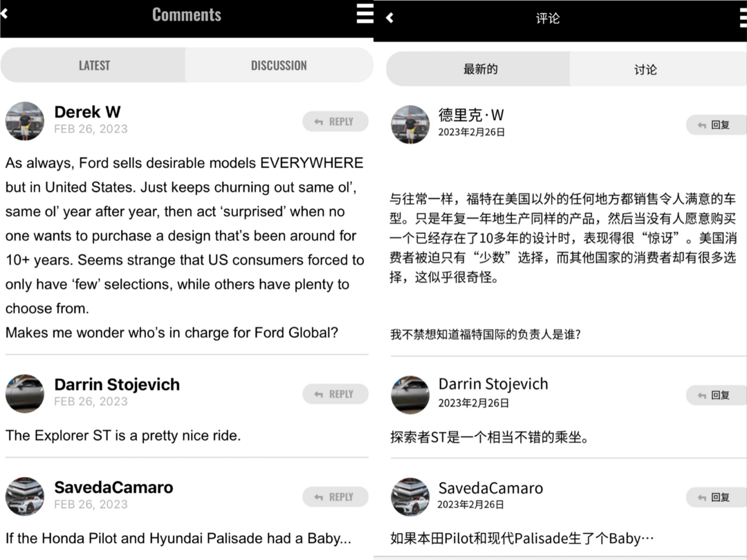Go back from the English Comments screen

click(x=4, y=14)
